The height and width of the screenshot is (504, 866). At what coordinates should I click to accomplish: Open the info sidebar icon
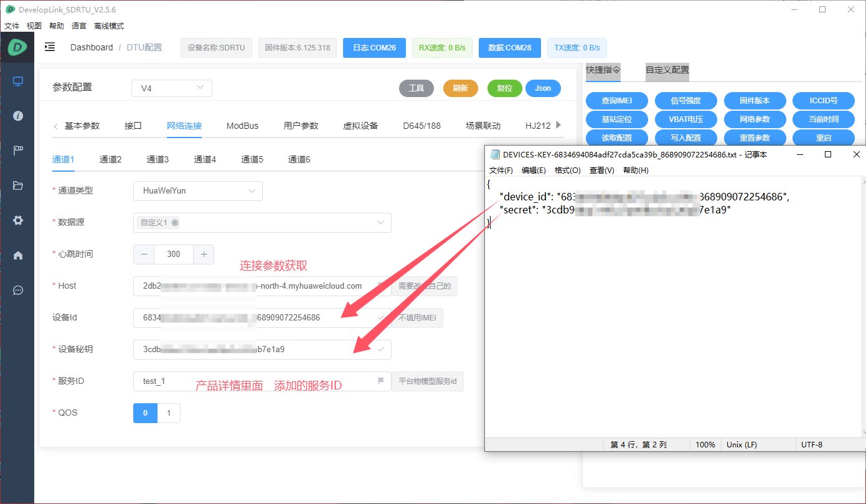point(17,116)
